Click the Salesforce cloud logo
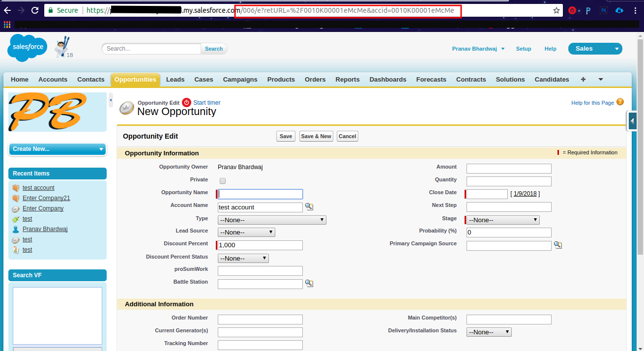Viewport: 644px width, 351px height. click(27, 48)
